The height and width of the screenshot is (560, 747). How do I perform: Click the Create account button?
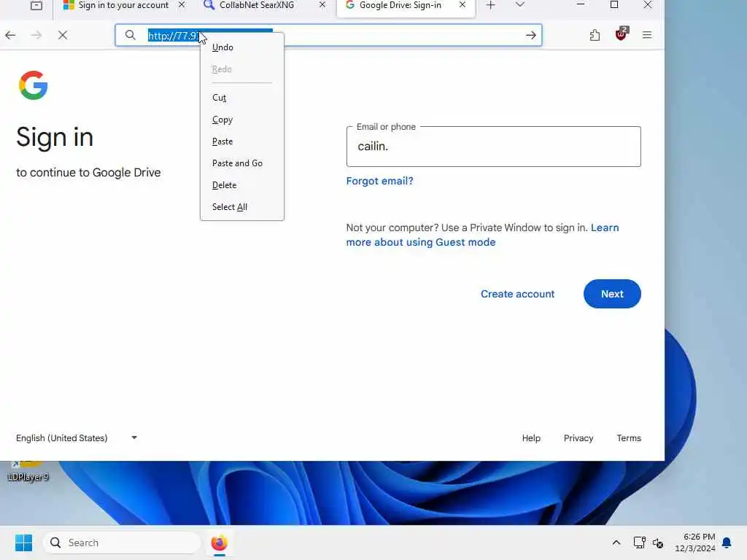point(517,294)
